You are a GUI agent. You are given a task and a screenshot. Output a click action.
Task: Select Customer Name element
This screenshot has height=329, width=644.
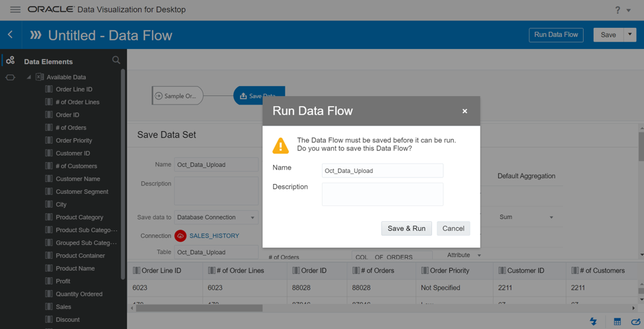pyautogui.click(x=78, y=179)
